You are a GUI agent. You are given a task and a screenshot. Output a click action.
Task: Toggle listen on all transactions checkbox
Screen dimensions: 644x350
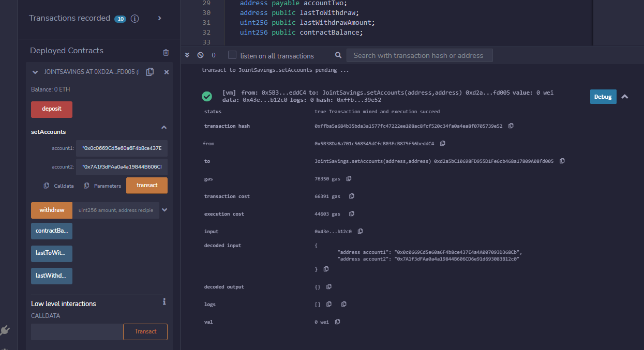coord(232,55)
